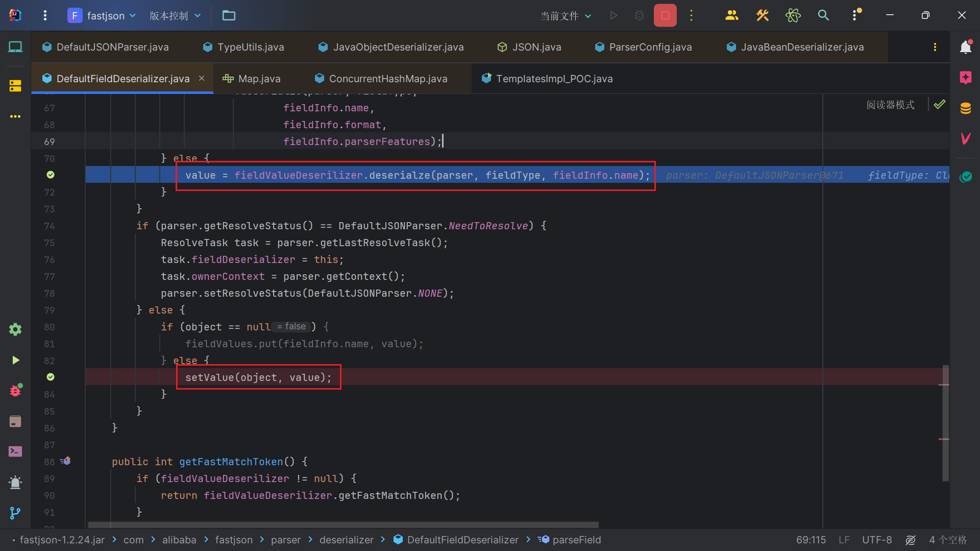Viewport: 980px width, 551px height.
Task: Open Database tool window on right sidebar
Action: click(x=966, y=108)
